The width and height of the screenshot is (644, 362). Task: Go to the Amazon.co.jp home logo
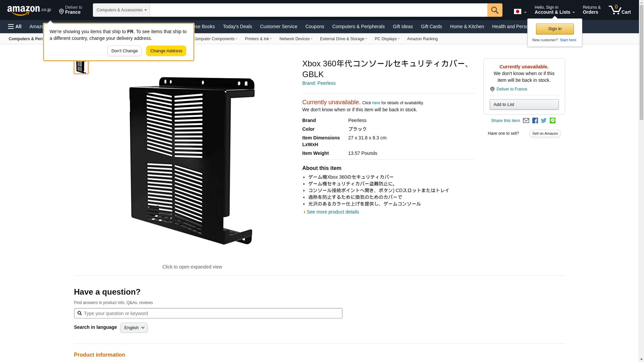point(29,10)
